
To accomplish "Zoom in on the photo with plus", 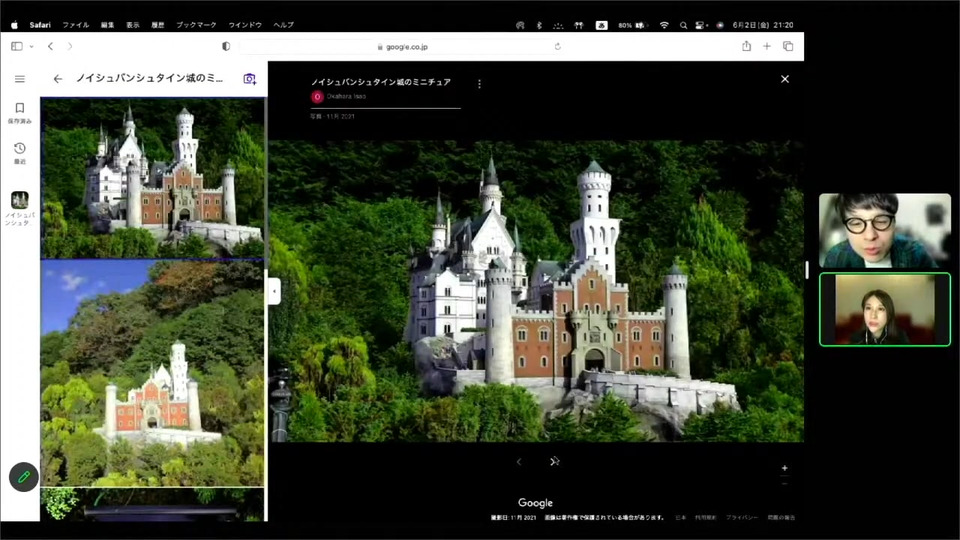I will (784, 468).
